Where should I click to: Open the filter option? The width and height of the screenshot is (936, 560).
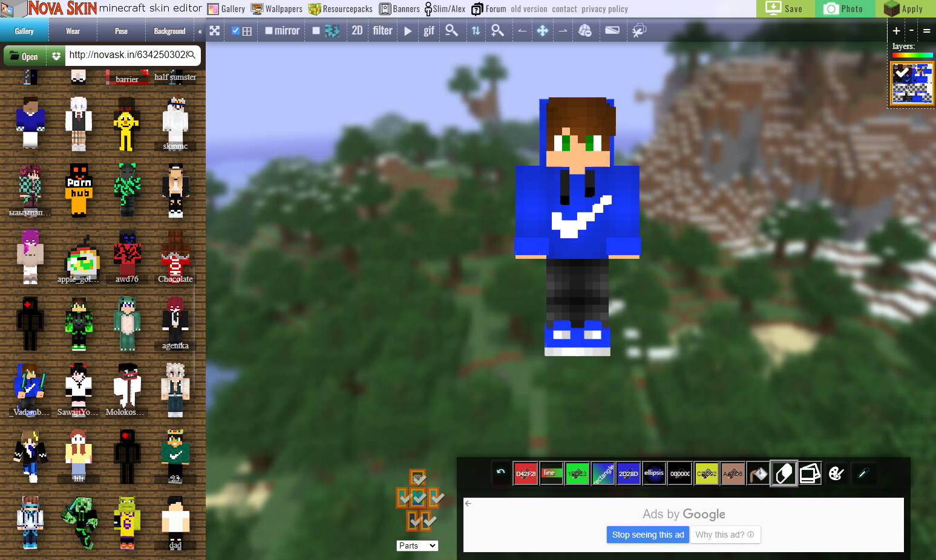pos(382,30)
